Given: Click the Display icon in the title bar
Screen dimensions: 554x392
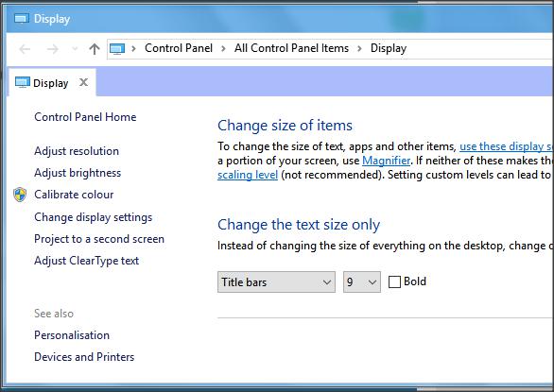Looking at the screenshot, I should [21, 18].
